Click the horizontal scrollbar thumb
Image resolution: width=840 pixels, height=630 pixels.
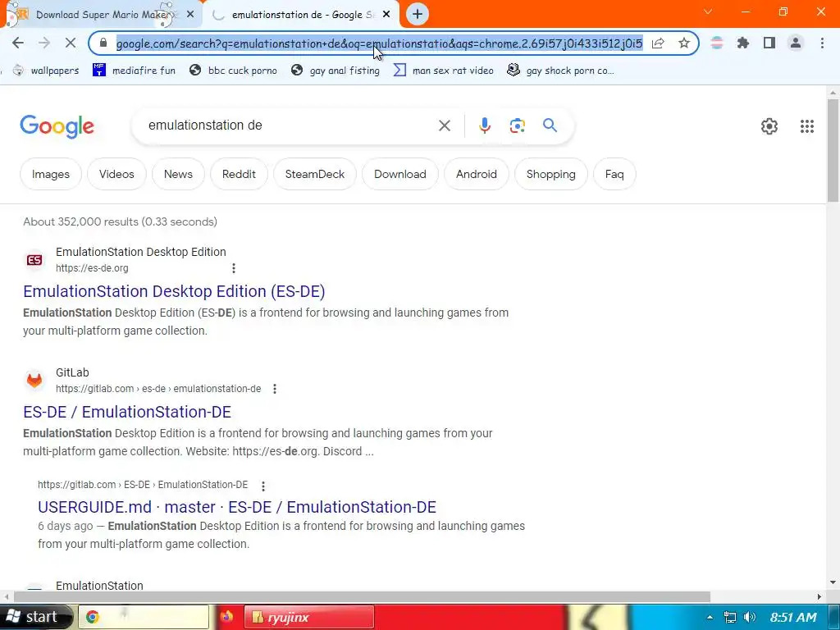coord(362,597)
